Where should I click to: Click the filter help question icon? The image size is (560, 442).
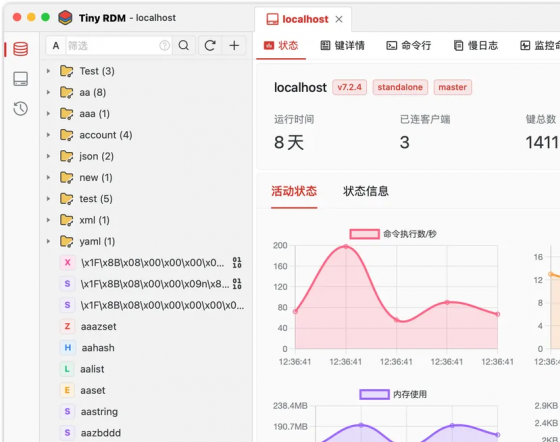[x=164, y=45]
